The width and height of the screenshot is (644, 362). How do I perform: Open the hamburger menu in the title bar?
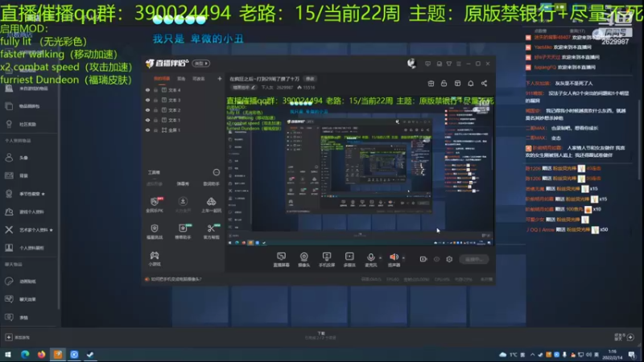[x=459, y=64]
